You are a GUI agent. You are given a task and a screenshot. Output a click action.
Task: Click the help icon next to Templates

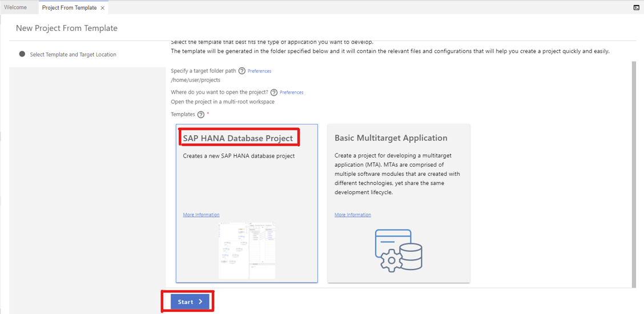tap(201, 115)
